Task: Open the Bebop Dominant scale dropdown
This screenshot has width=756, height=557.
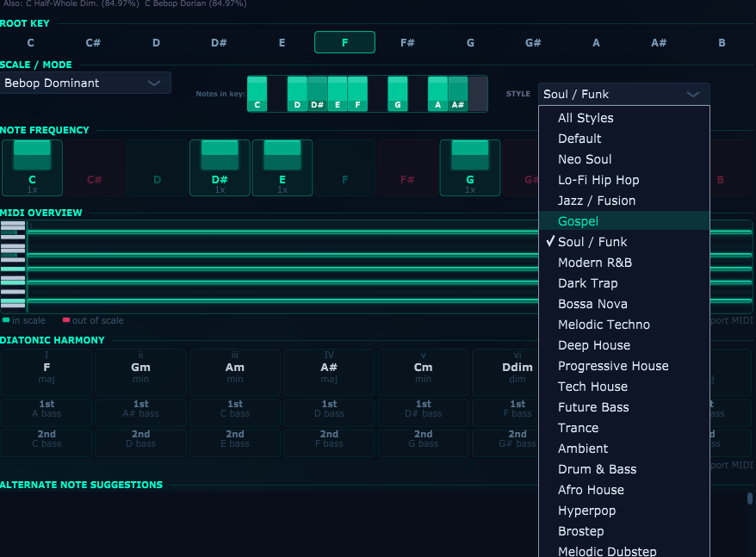Action: 86,83
